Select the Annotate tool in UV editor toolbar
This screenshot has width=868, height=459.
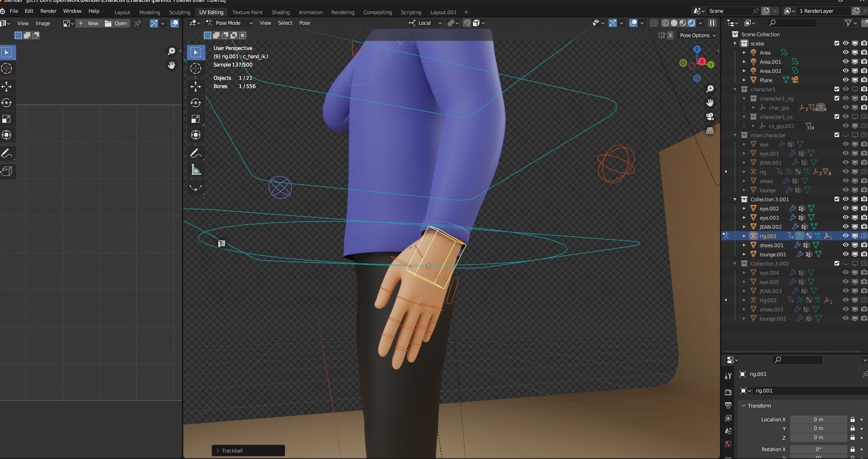coord(6,154)
